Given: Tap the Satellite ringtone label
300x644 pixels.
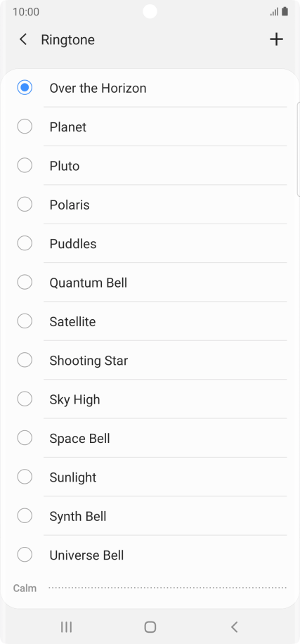Looking at the screenshot, I should click(x=72, y=321).
